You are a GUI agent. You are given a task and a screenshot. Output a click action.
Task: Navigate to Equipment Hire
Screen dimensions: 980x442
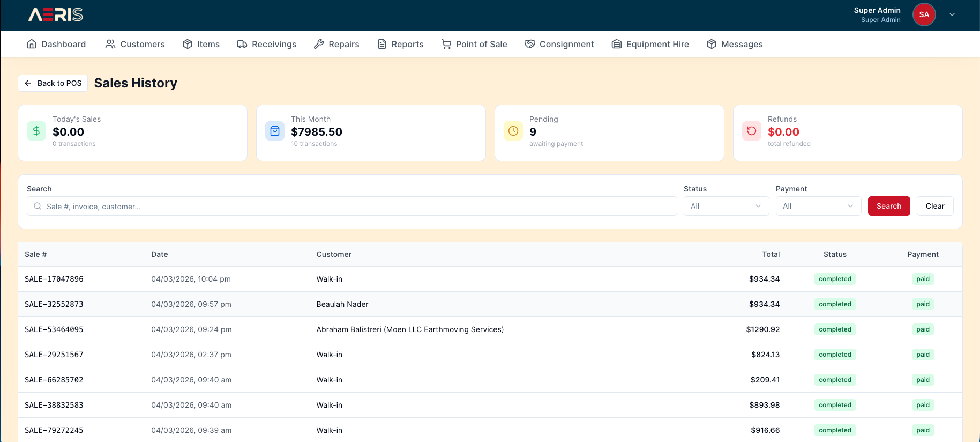650,44
